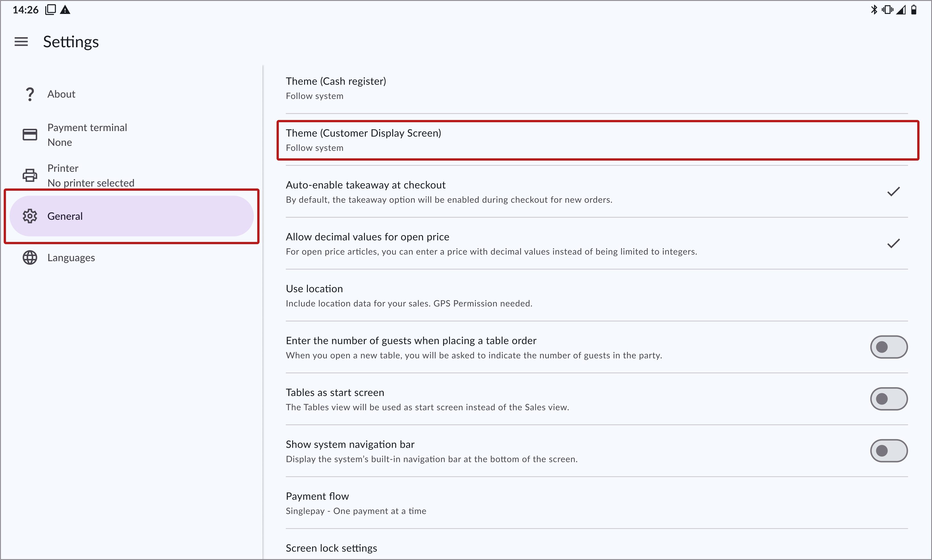This screenshot has height=560, width=932.
Task: Open Theme (Cash register) option
Action: point(597,88)
